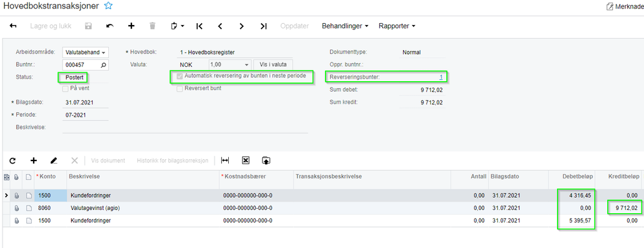The image size is (644, 248).
Task: Open Merknader notes icon
Action: pyautogui.click(x=610, y=6)
